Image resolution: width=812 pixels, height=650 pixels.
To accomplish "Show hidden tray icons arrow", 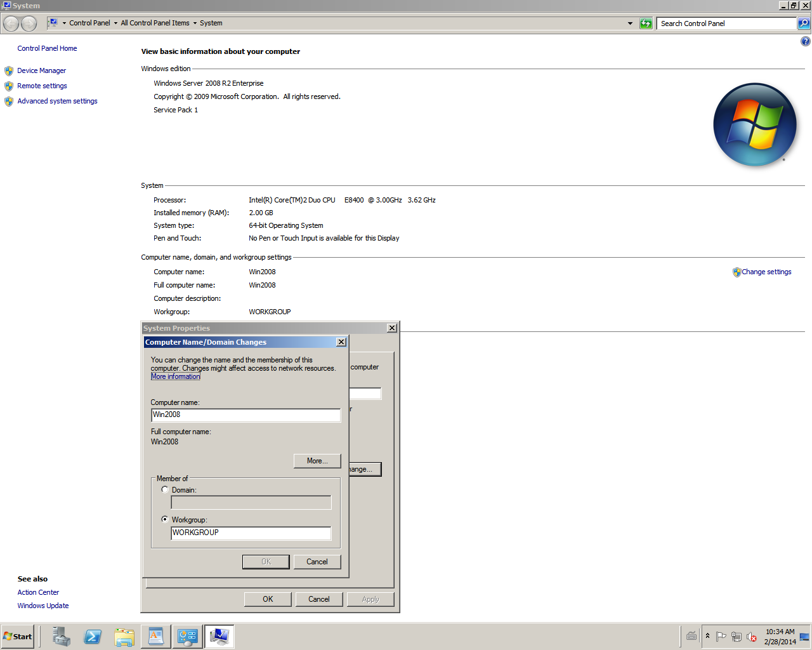I will coord(707,636).
